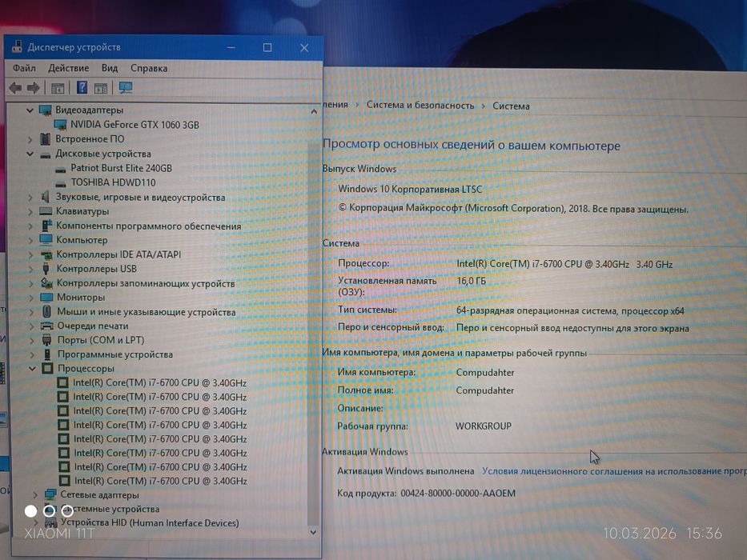Expand the Сетевые адаптеры tree node
The image size is (747, 560).
point(35,495)
